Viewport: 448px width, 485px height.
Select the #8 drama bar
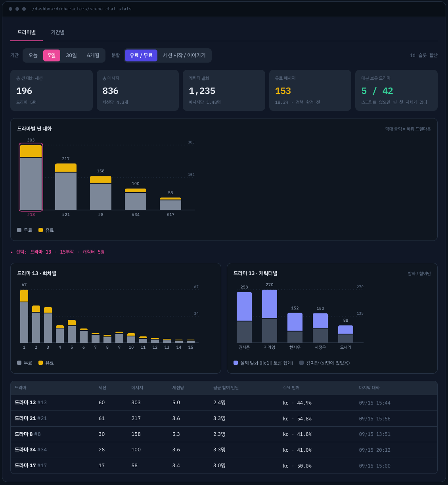(x=101, y=193)
